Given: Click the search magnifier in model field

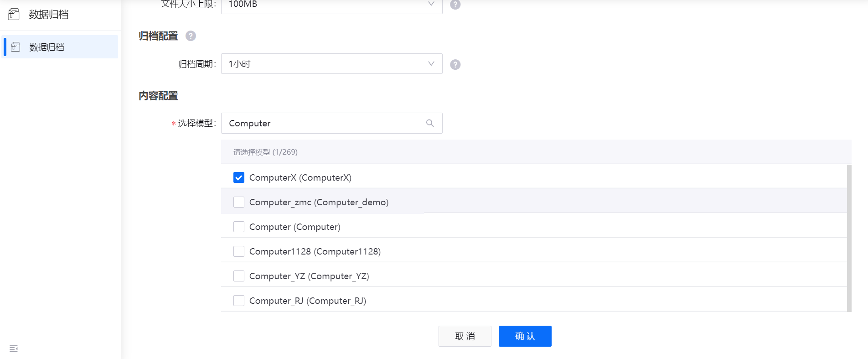Looking at the screenshot, I should 430,123.
